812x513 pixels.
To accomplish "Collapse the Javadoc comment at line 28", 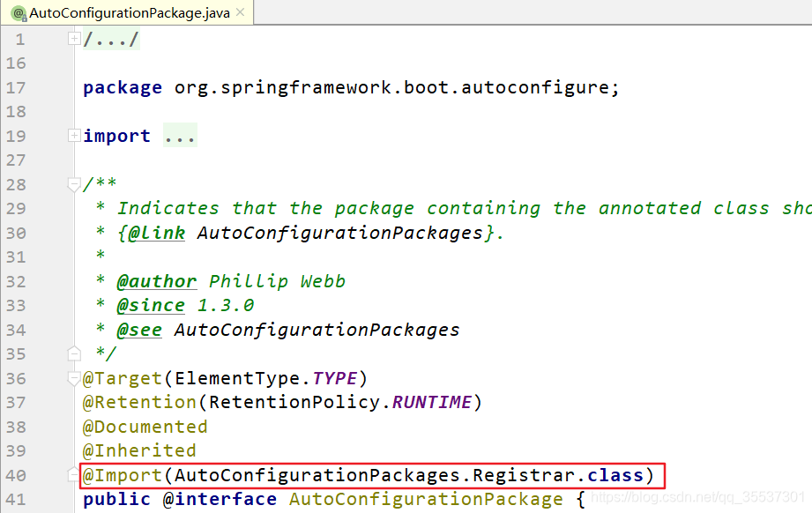I will [x=74, y=184].
